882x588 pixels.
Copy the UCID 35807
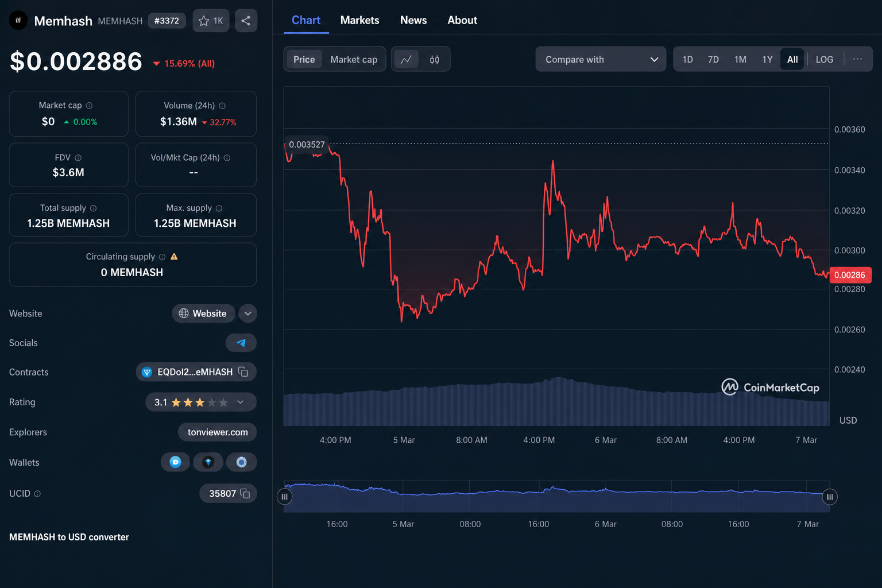tap(245, 494)
